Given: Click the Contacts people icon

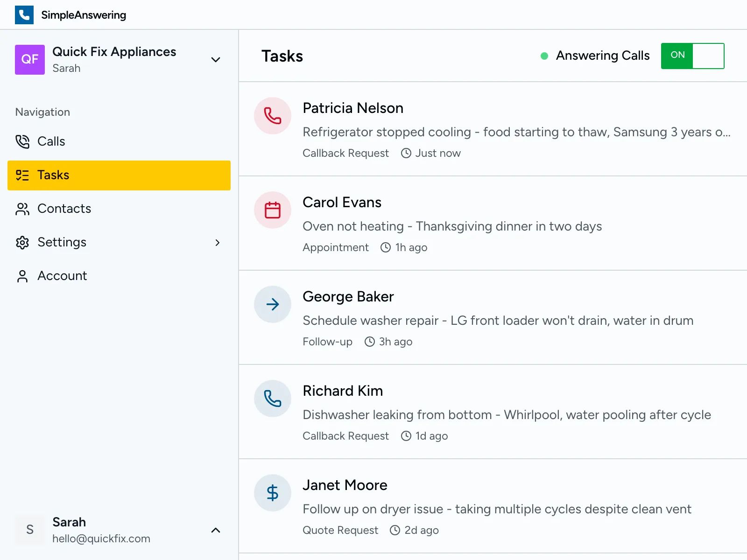Looking at the screenshot, I should (22, 209).
